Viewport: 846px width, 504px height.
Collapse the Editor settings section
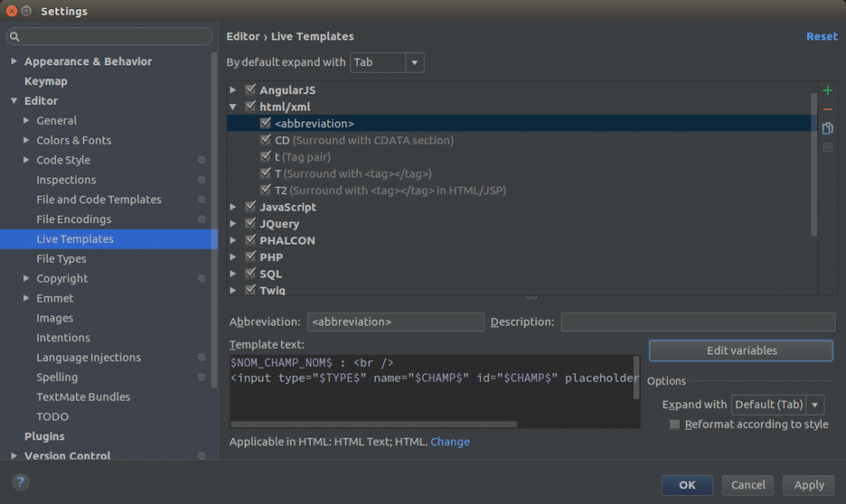coord(14,101)
